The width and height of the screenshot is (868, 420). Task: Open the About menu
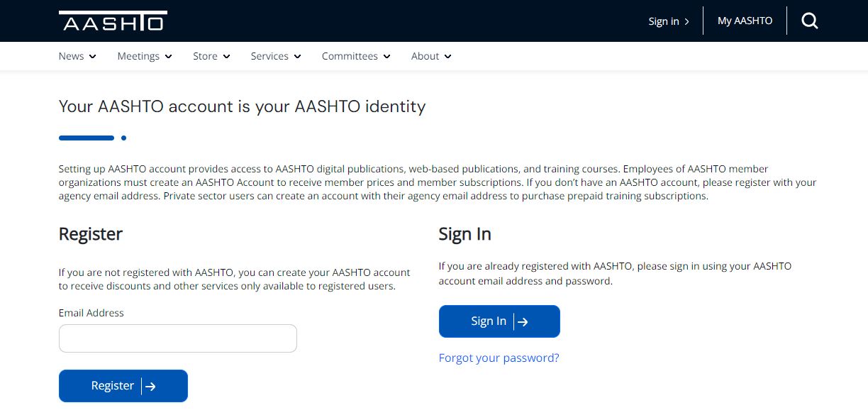point(431,56)
